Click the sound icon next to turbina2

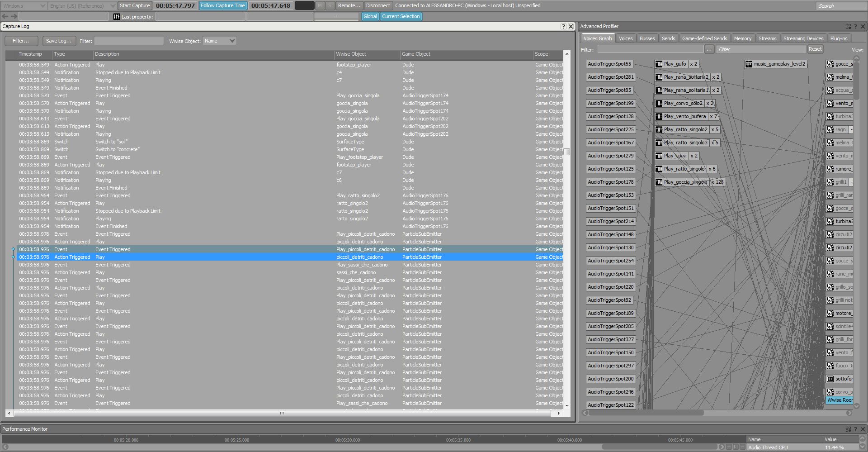[x=830, y=222]
